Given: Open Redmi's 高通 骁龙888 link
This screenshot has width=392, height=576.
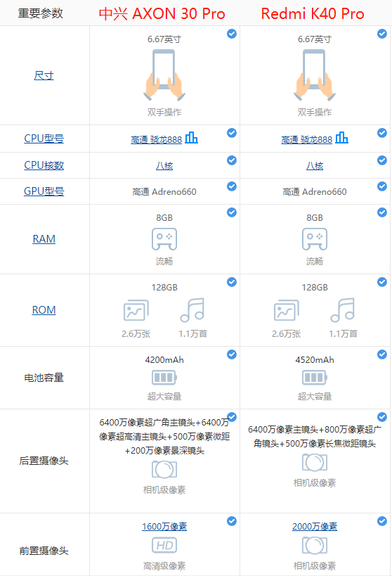Looking at the screenshot, I should 307,140.
